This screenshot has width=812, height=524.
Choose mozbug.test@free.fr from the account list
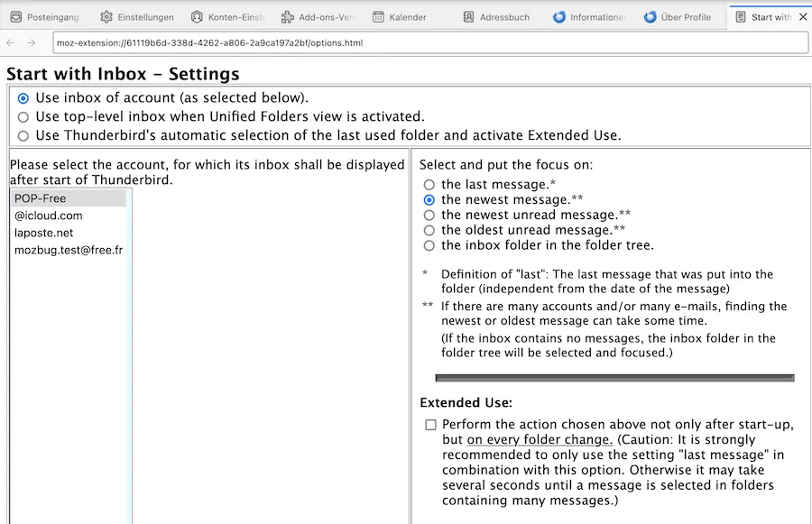coord(69,250)
